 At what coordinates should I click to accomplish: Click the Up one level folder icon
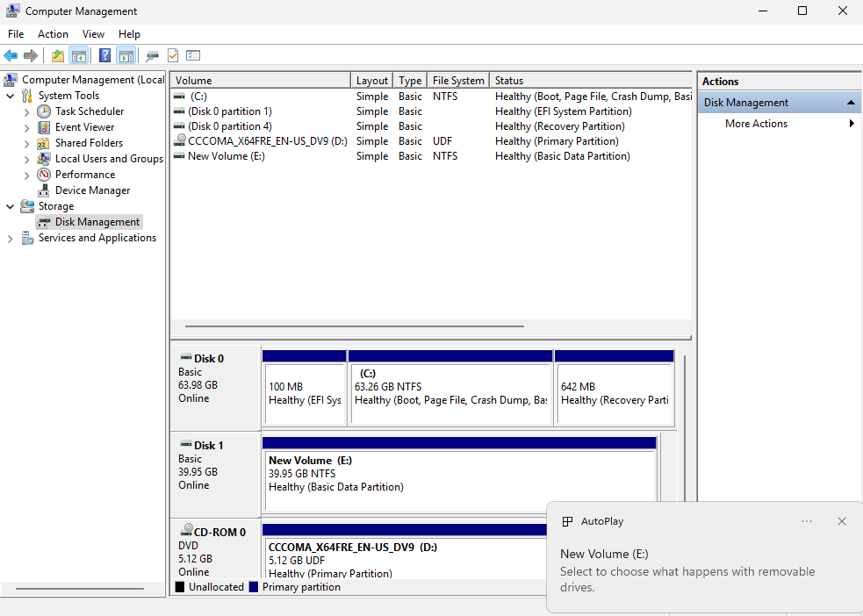click(x=58, y=55)
